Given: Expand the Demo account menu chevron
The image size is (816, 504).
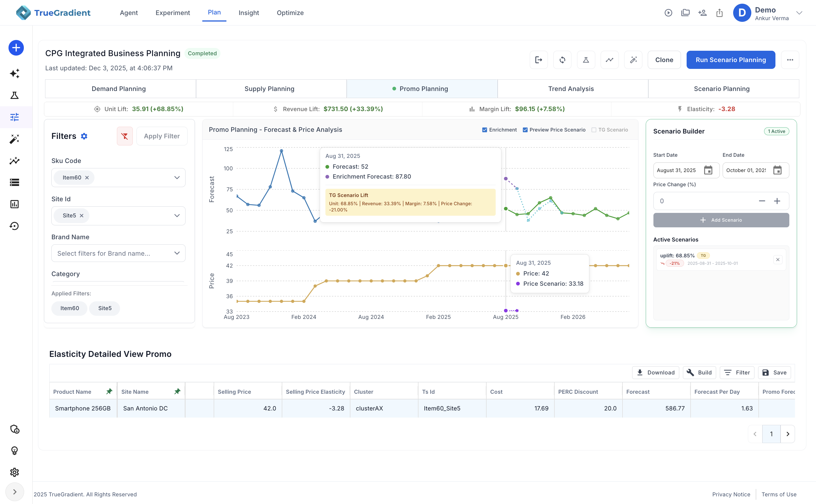Looking at the screenshot, I should (x=799, y=13).
